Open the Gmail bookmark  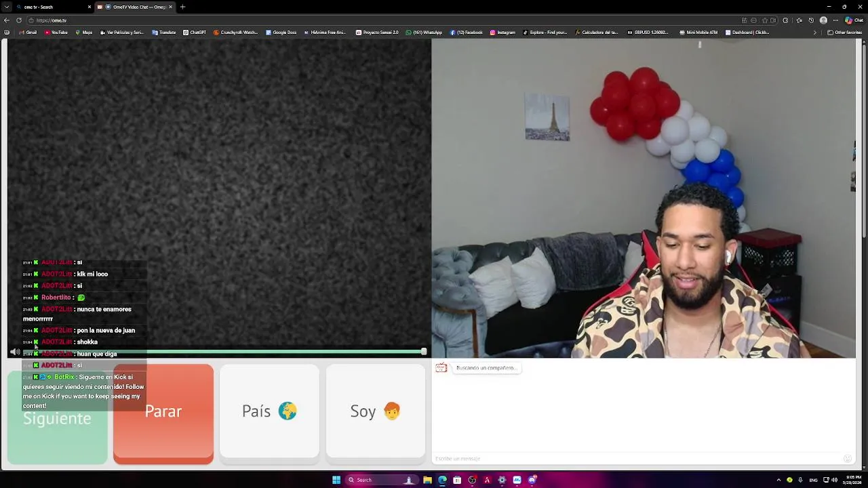[x=28, y=32]
